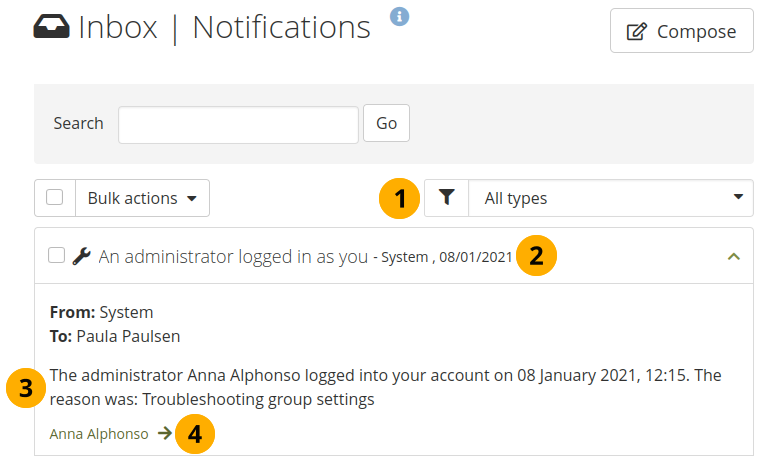Click the inbox tray icon in heading
This screenshot has height=461, width=760.
[x=52, y=29]
